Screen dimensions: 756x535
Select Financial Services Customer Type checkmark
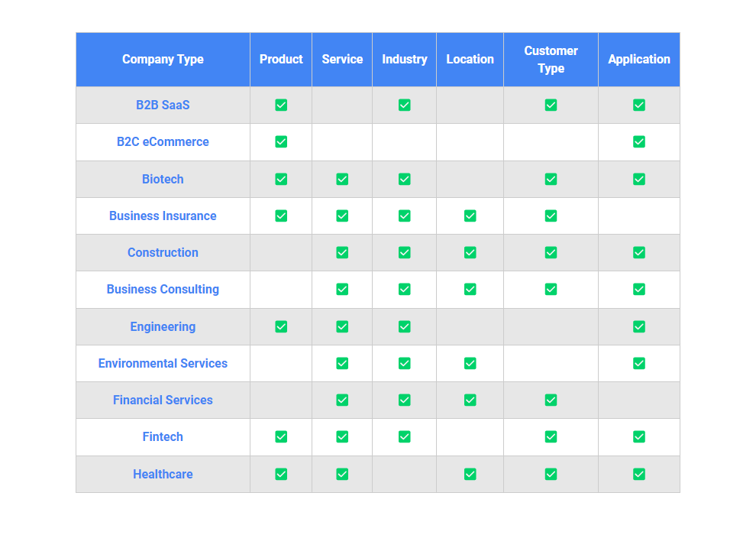pos(551,400)
